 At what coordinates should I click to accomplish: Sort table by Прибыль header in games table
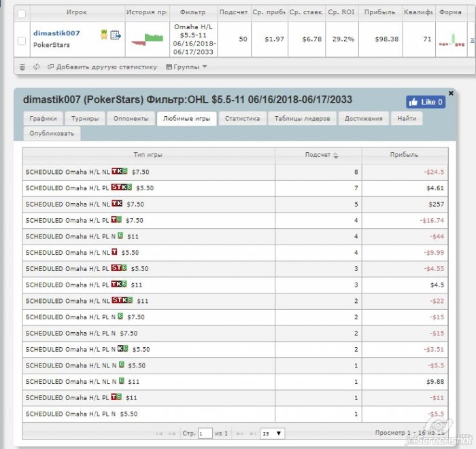404,155
